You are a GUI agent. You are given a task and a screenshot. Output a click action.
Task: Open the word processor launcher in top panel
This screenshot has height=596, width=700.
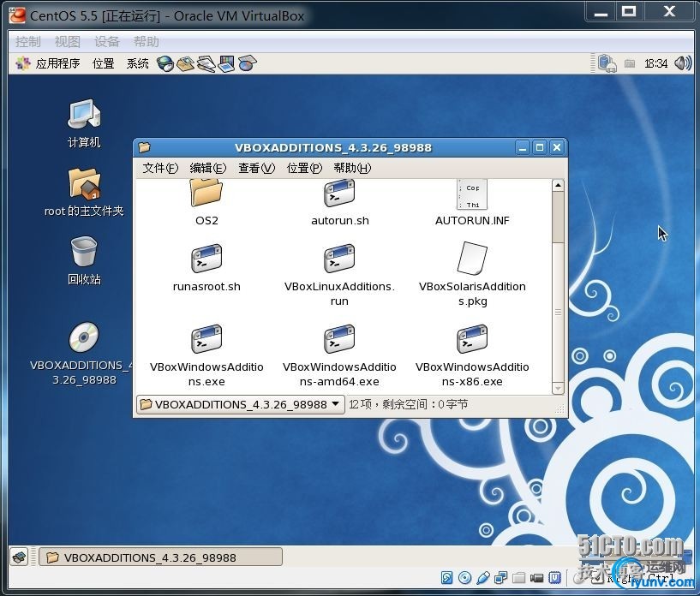(x=206, y=63)
